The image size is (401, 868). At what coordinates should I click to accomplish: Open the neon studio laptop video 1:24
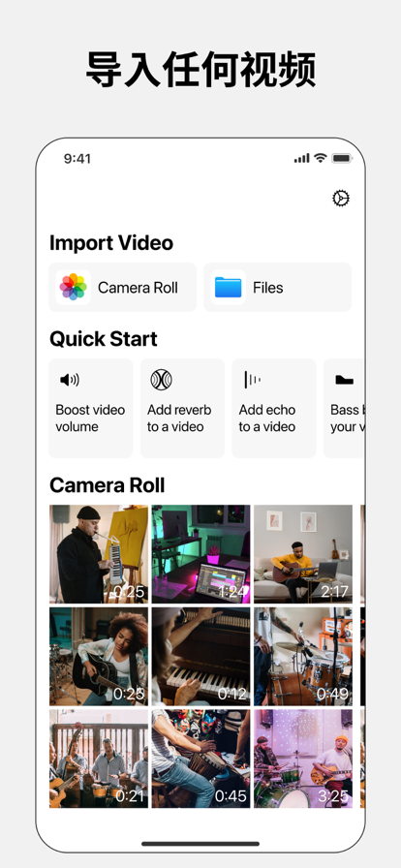coord(201,553)
